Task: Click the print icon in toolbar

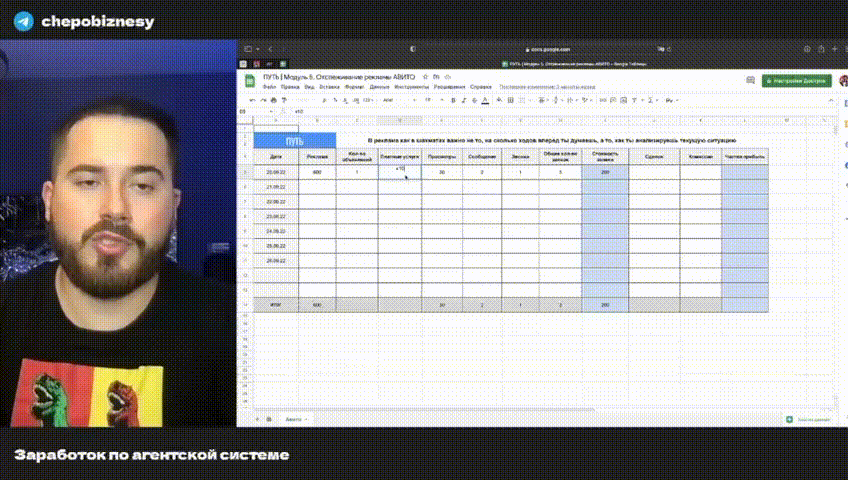Action: (x=274, y=100)
